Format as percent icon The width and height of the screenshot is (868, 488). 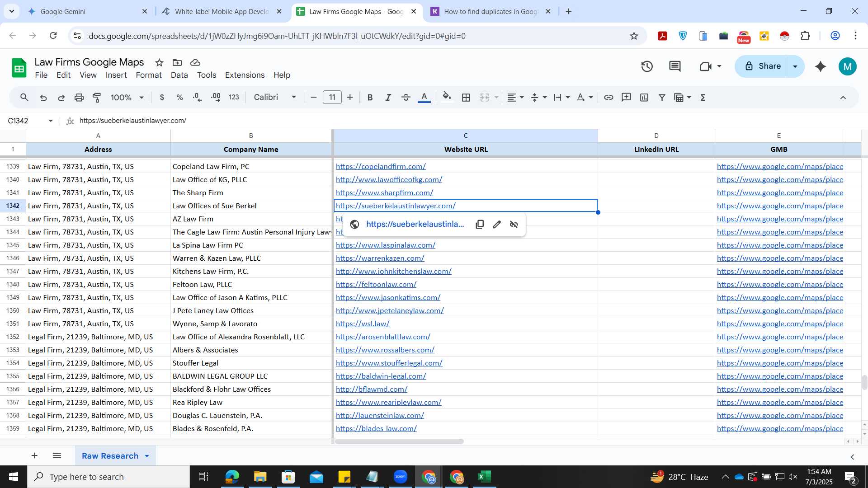[179, 97]
